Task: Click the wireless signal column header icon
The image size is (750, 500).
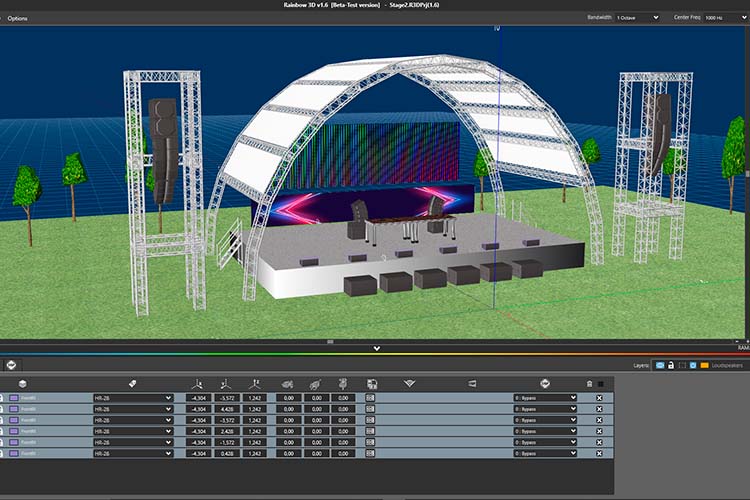Action: click(409, 384)
